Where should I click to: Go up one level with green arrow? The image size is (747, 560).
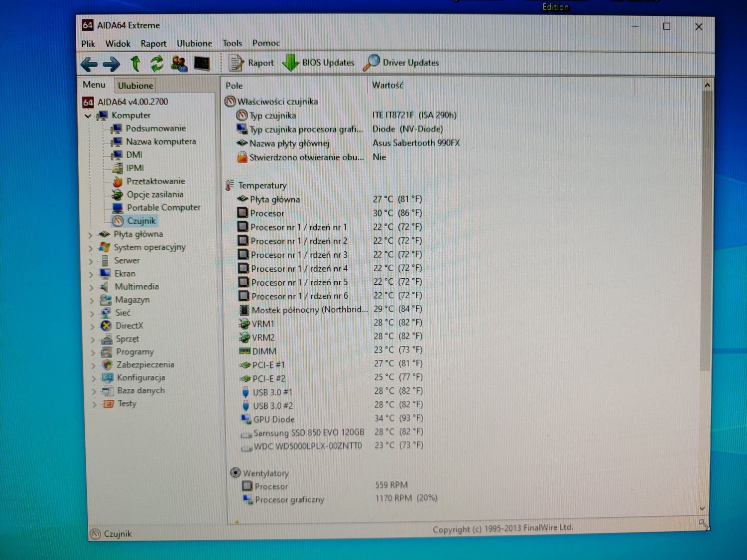[x=135, y=63]
